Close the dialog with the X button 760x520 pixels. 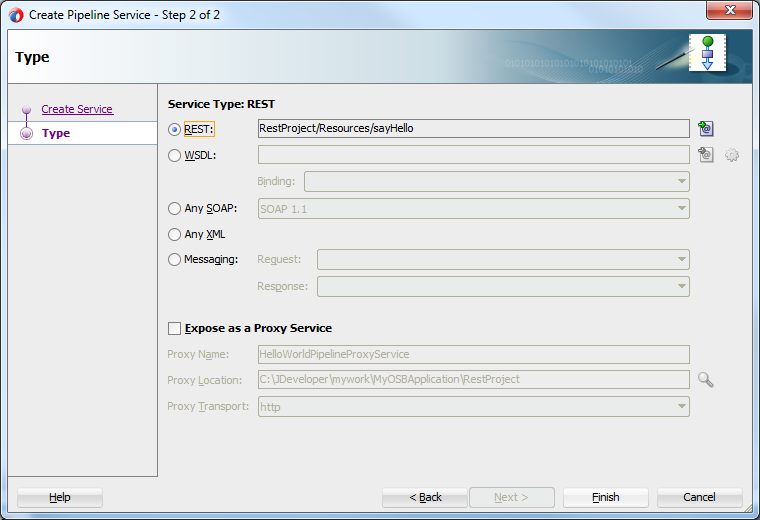(x=729, y=10)
